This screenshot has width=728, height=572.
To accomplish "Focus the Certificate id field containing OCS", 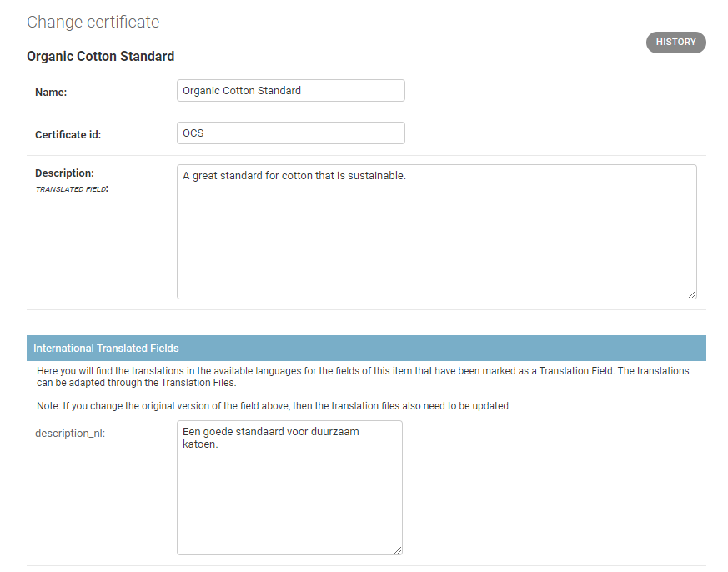I will click(290, 133).
